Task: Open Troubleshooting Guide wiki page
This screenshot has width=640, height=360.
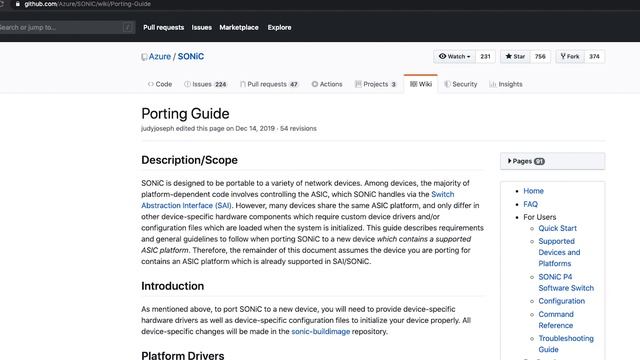Action: (x=566, y=344)
